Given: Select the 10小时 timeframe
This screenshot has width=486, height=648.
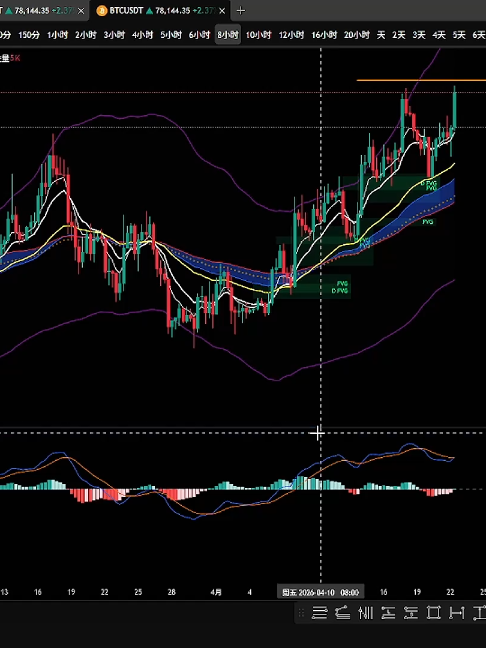Looking at the screenshot, I should pyautogui.click(x=259, y=35).
